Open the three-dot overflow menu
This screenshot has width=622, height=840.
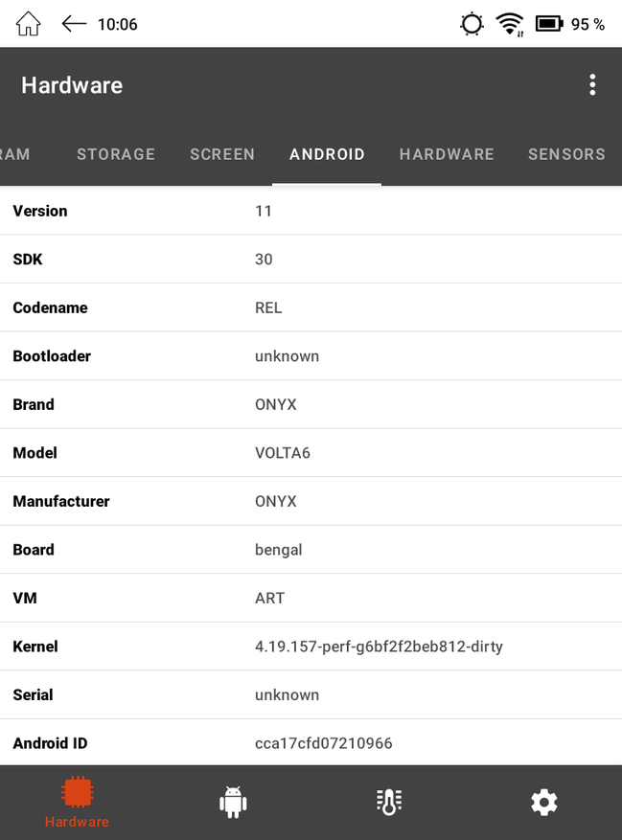coord(592,85)
